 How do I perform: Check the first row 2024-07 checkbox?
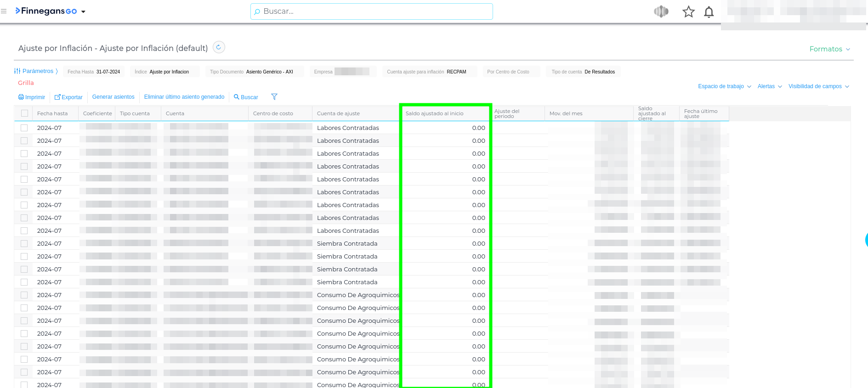click(24, 128)
